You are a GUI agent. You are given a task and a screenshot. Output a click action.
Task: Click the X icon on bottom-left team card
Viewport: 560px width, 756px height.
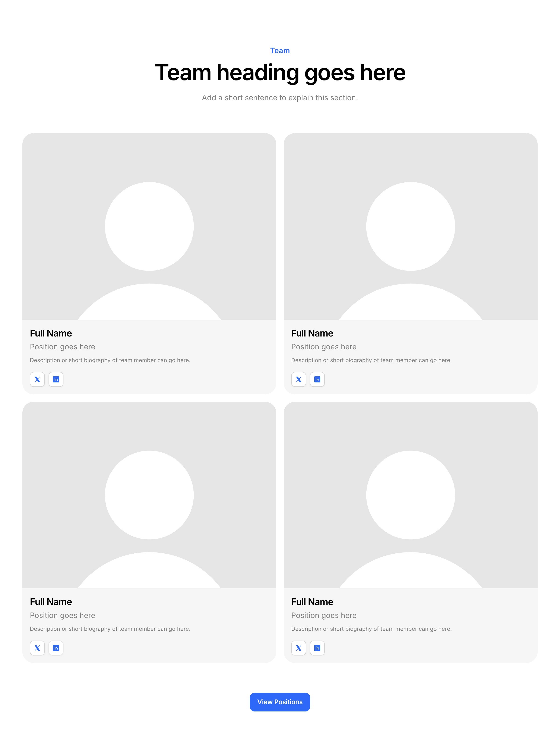pos(37,648)
